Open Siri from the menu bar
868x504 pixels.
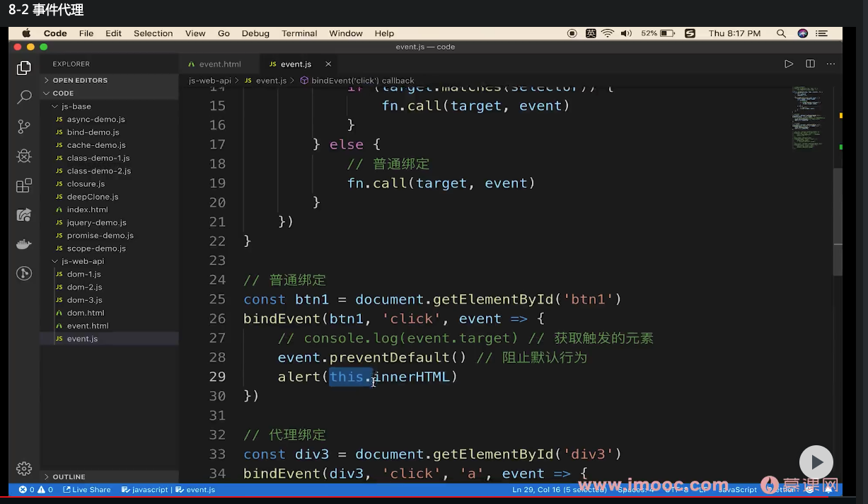click(802, 33)
